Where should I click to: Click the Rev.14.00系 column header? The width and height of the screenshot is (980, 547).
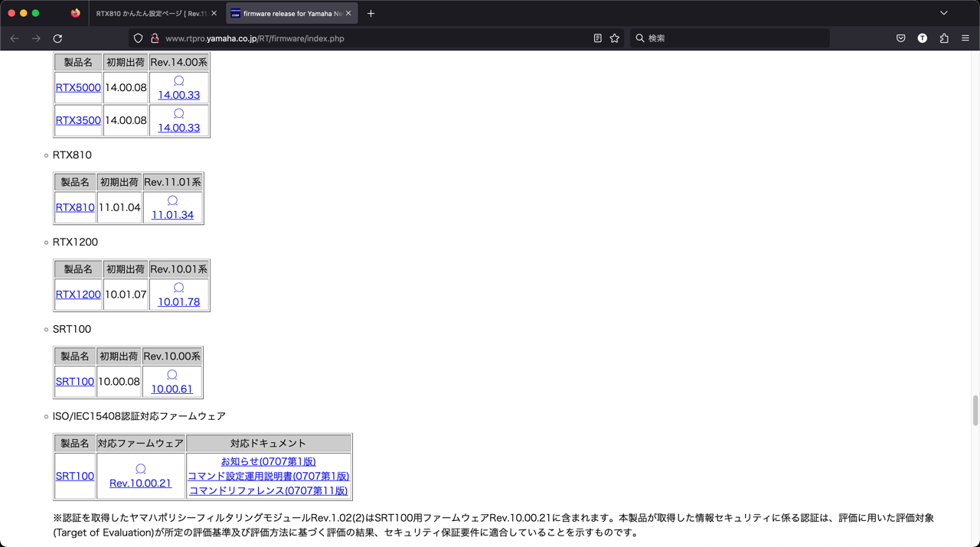coord(179,62)
